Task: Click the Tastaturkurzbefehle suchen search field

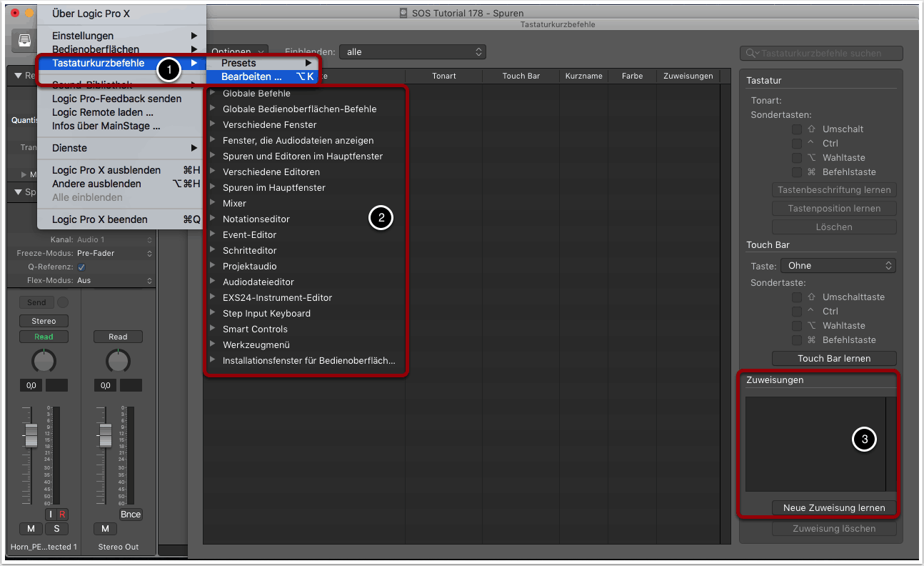Action: pos(822,54)
